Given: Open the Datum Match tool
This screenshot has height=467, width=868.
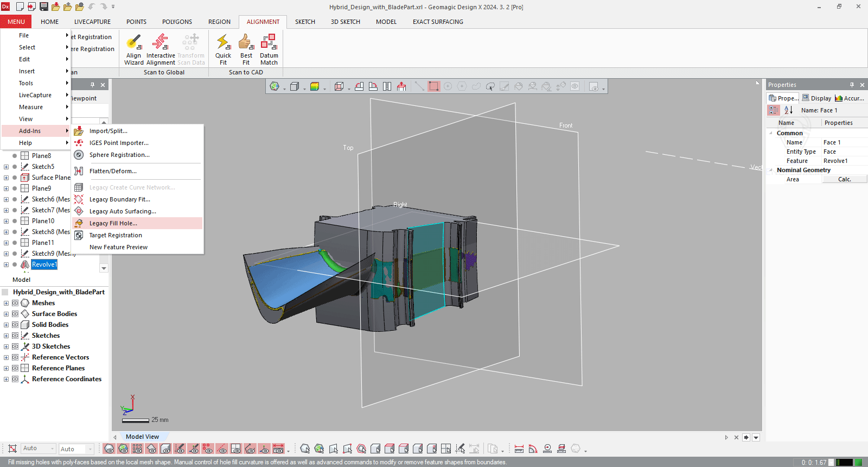Looking at the screenshot, I should tap(269, 49).
